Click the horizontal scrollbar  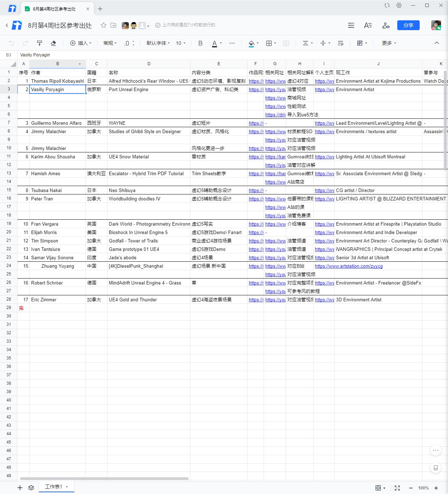[x=104, y=478]
